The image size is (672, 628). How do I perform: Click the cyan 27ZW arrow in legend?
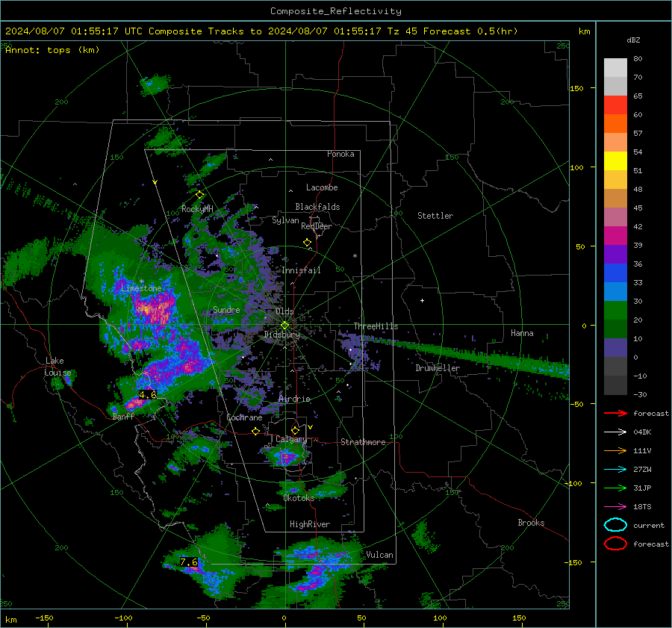coord(615,470)
